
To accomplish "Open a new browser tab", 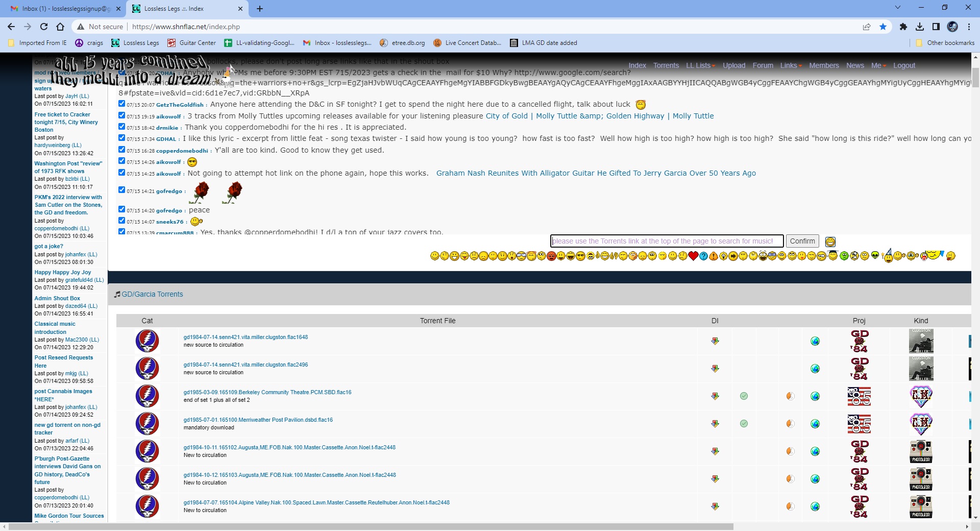I will point(259,9).
